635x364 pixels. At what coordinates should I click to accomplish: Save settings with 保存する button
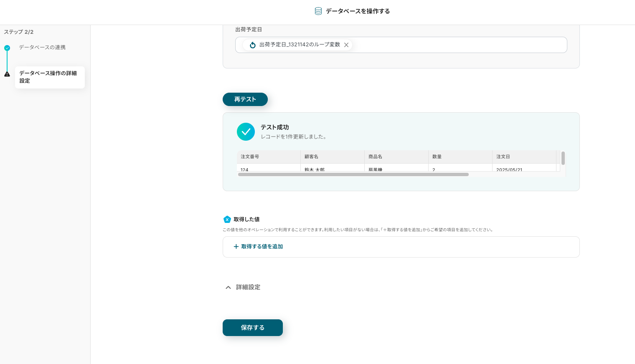point(252,328)
